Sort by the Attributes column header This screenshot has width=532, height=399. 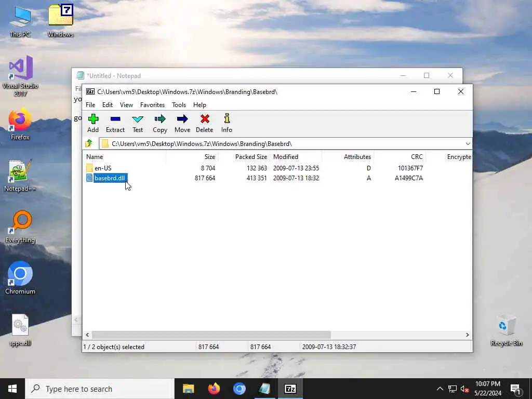348,157
